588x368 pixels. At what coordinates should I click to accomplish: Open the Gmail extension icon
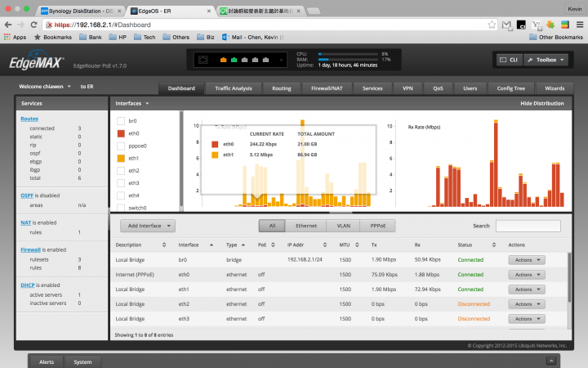(506, 25)
